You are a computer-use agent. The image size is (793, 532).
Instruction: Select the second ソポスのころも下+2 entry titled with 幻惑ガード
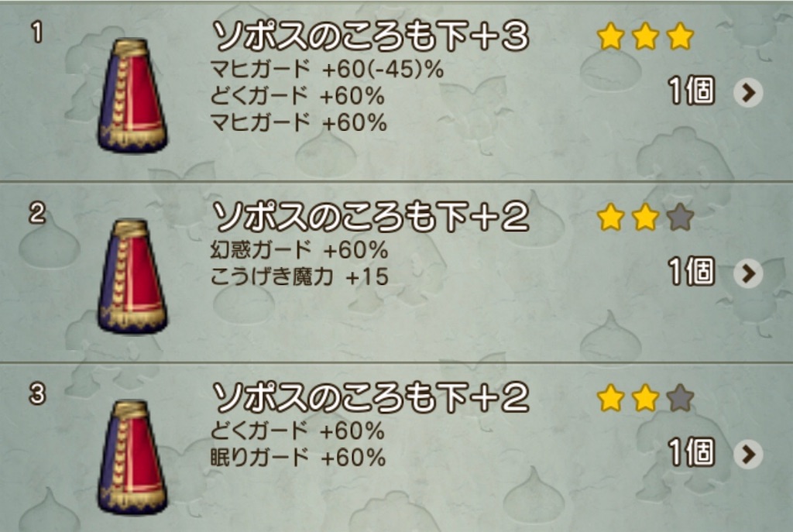370,218
